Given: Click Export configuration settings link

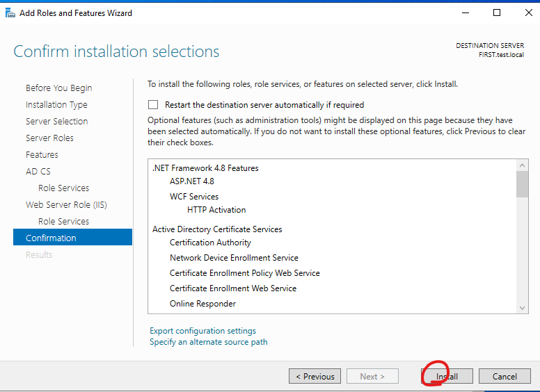Looking at the screenshot, I should 202,331.
